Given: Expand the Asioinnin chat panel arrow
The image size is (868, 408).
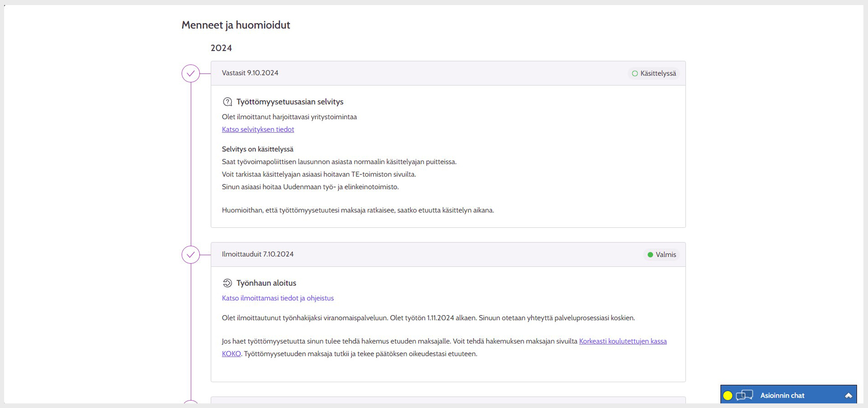Looking at the screenshot, I should tap(848, 396).
